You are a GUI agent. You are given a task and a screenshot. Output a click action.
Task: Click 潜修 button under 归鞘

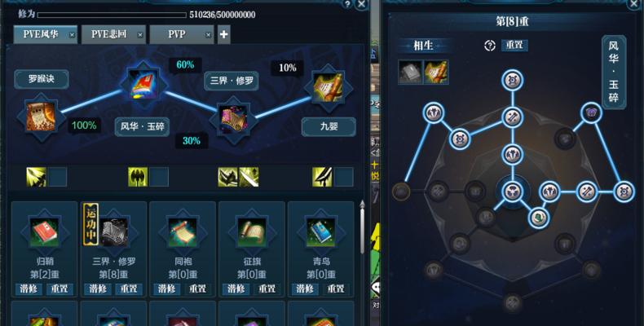[x=29, y=289]
